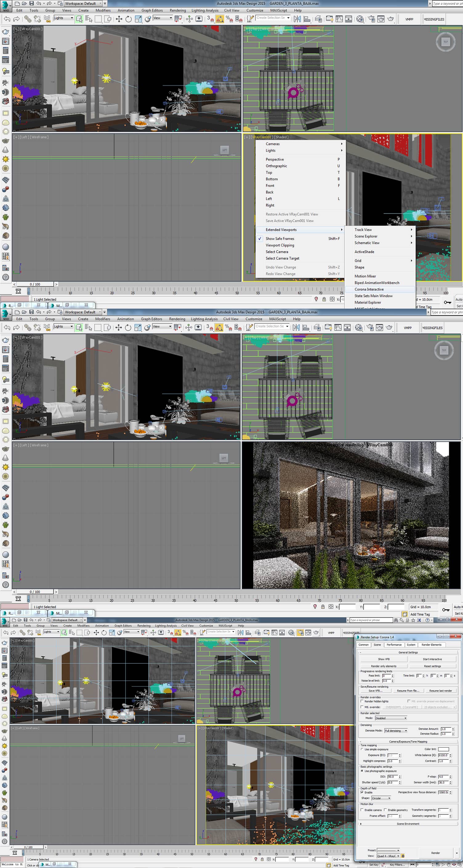Click Mirror tool in window with open viewport menu
The width and height of the screenshot is (463, 868).
point(297,19)
